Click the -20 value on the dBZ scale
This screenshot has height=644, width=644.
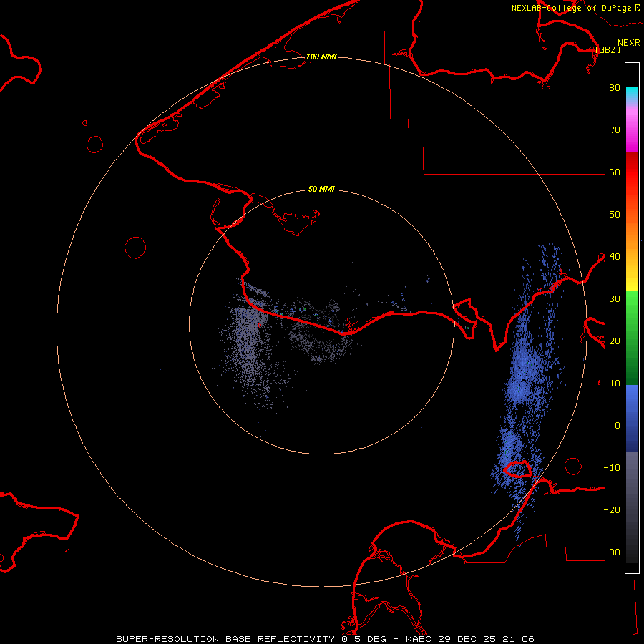612,510
